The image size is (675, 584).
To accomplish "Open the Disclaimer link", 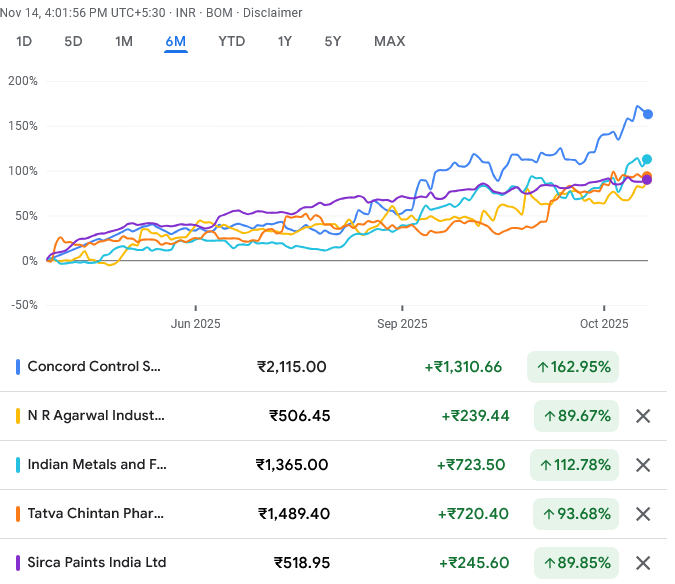I will pyautogui.click(x=272, y=13).
